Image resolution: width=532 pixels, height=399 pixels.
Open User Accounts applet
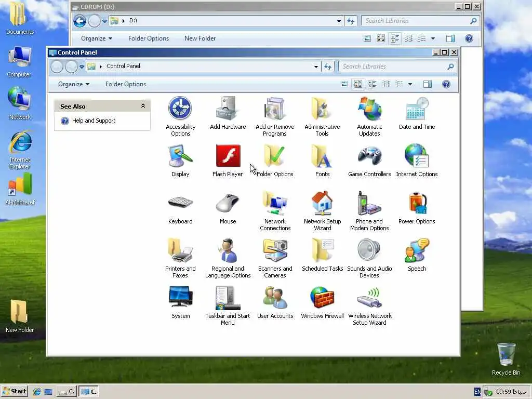click(275, 302)
